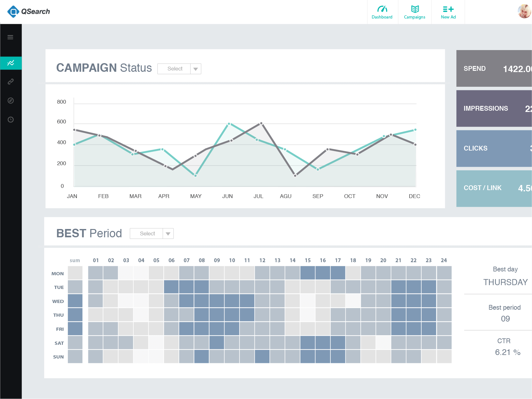Expand the Best Period Select dropdown

151,233
